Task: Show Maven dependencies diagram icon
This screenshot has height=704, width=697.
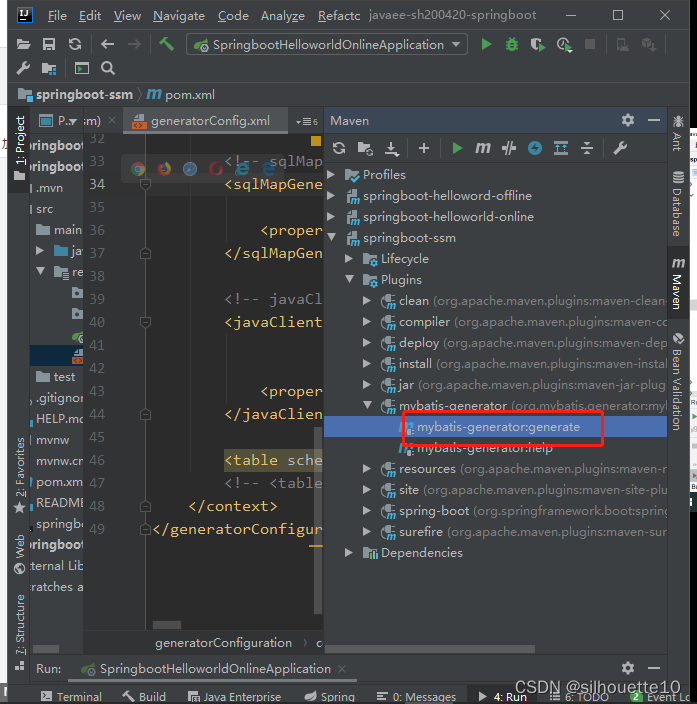Action: click(x=561, y=148)
